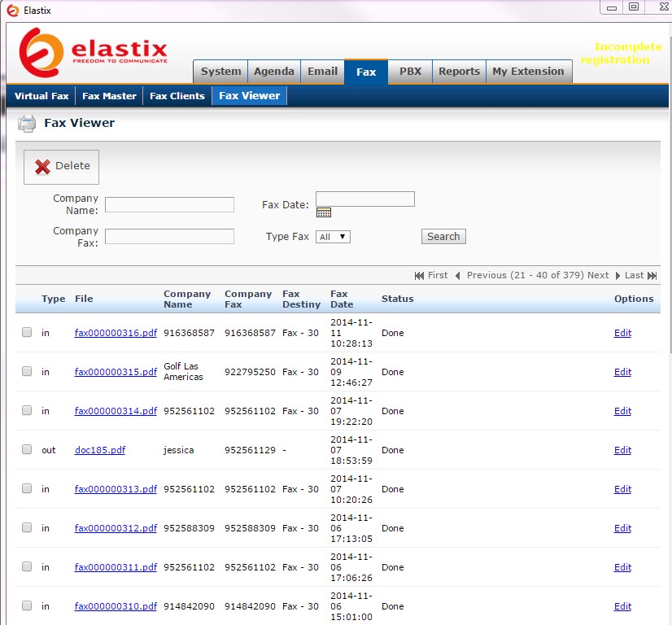Click Edit for fax000000311.pdf row
This screenshot has height=625, width=672.
pyautogui.click(x=622, y=567)
